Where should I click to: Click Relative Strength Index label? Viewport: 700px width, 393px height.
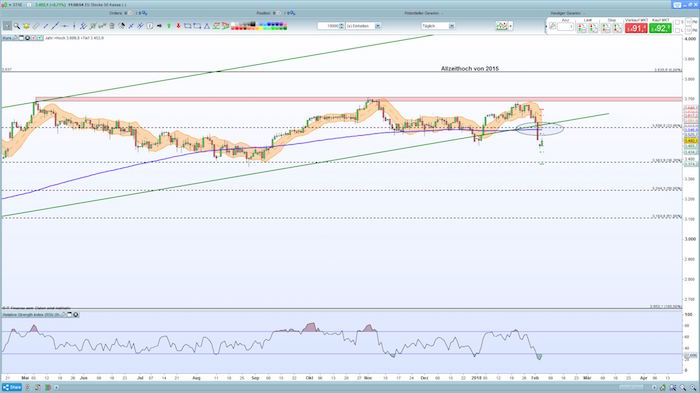(31, 315)
